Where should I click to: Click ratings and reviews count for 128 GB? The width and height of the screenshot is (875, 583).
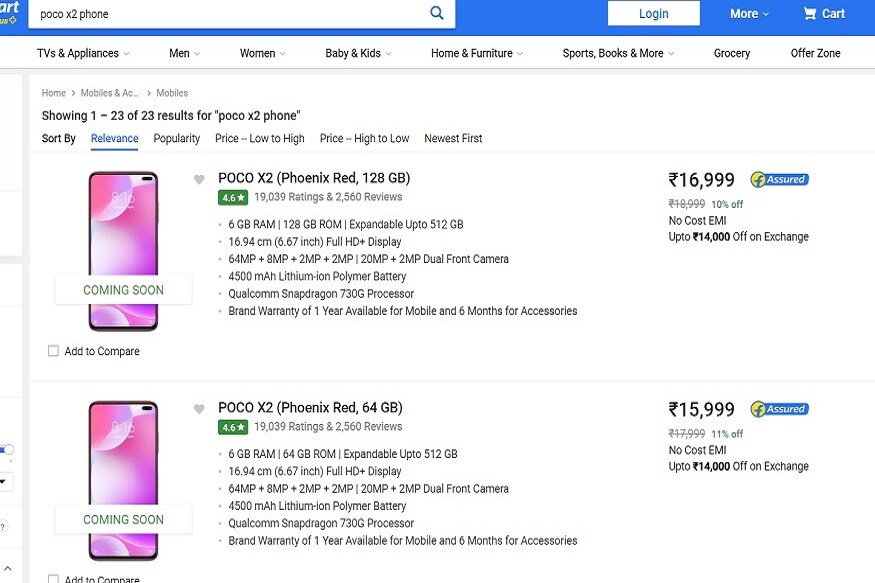(328, 197)
